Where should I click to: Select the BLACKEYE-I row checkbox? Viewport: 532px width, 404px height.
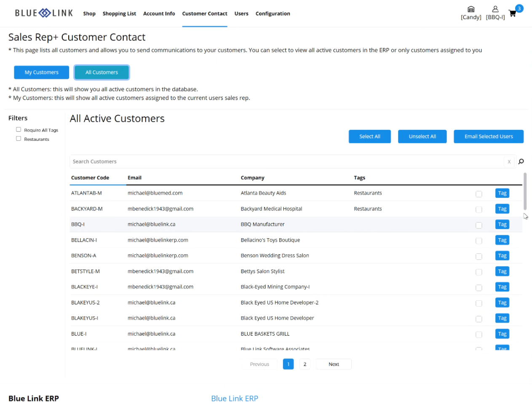479,288
